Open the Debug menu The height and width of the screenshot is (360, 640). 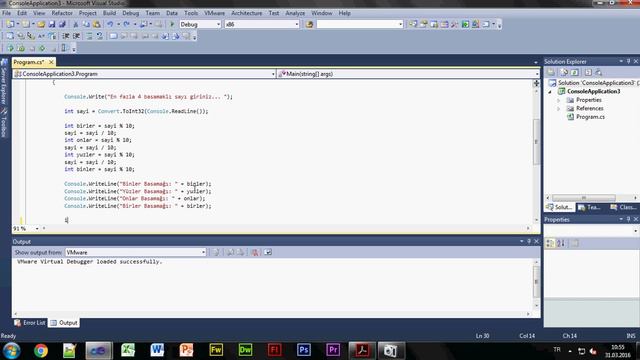tap(131, 13)
